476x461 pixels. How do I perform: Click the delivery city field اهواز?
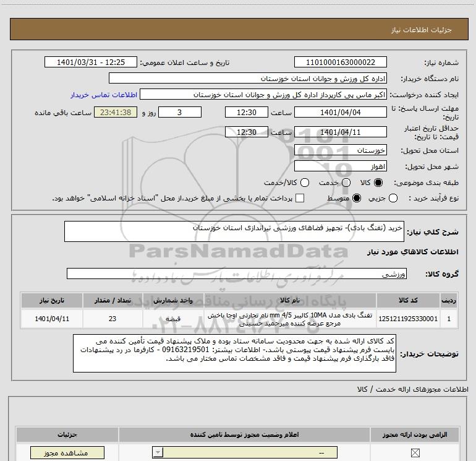340,166
